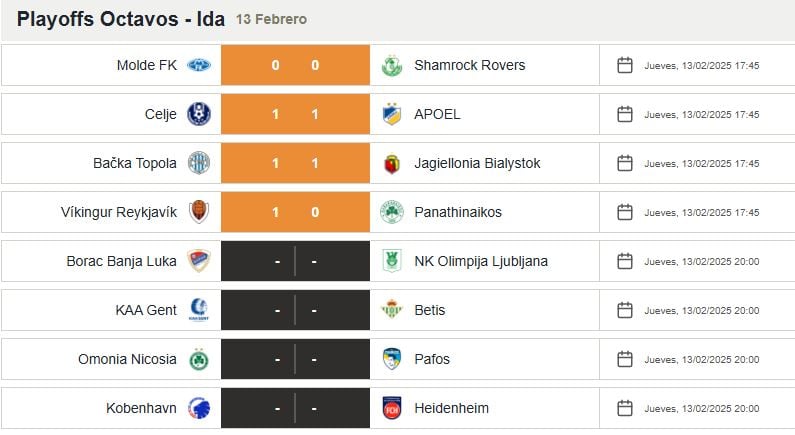Click the Betis club crest
This screenshot has height=435, width=795.
pos(391,310)
